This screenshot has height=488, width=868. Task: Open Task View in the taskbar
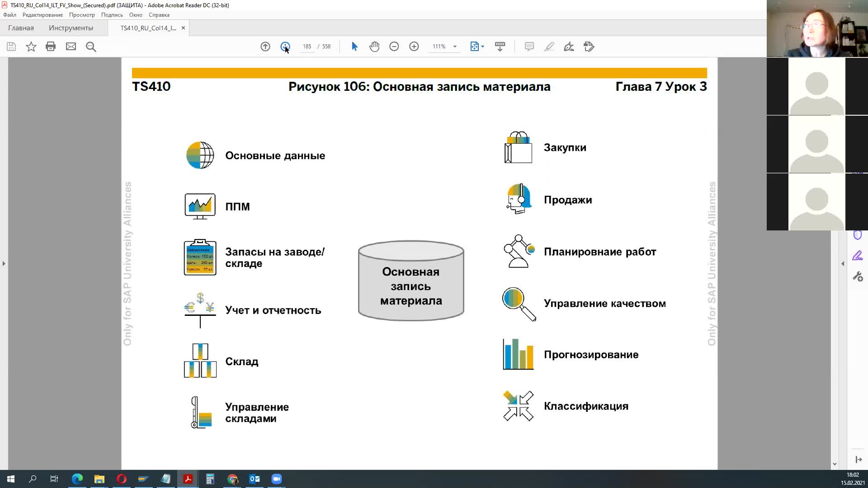(54, 479)
